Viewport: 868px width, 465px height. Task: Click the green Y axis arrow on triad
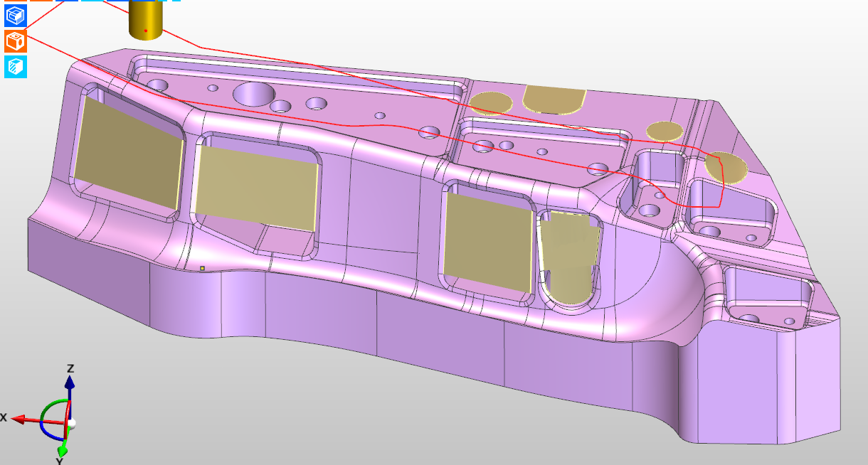click(x=63, y=449)
